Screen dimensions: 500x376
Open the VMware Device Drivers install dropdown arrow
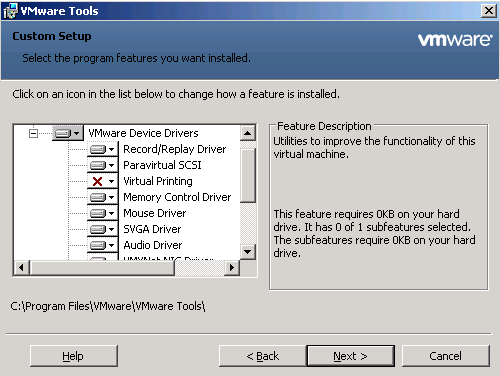click(x=77, y=134)
